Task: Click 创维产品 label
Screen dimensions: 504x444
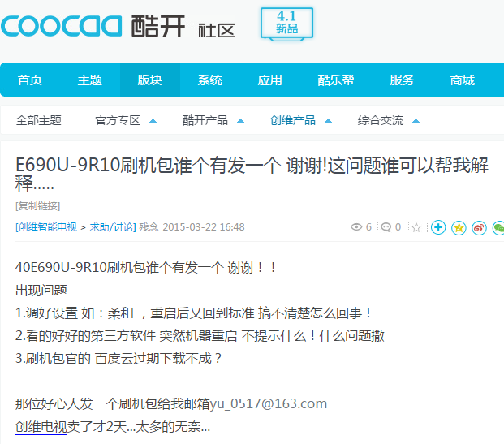Action: (x=293, y=121)
